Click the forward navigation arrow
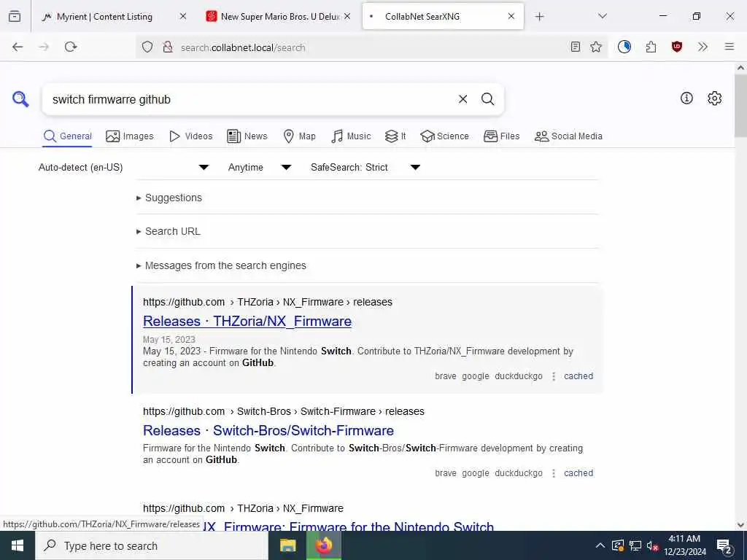Viewport: 747px width, 560px height. [x=44, y=47]
